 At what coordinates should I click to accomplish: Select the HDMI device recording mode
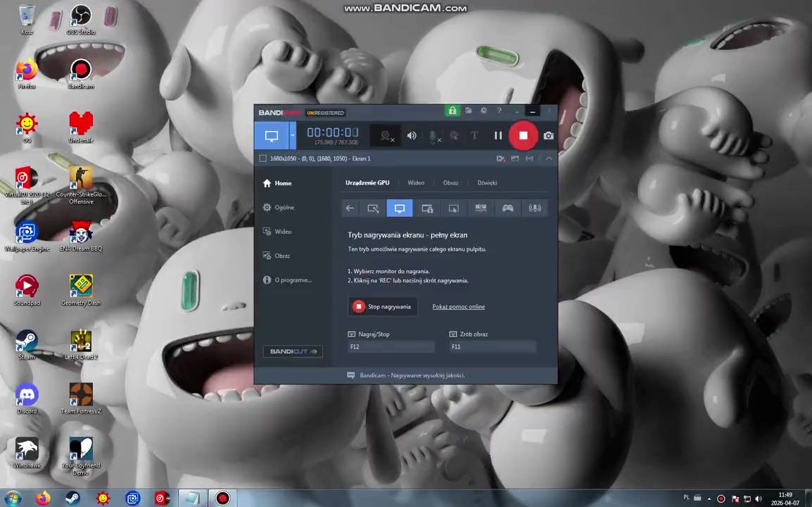[x=481, y=208]
